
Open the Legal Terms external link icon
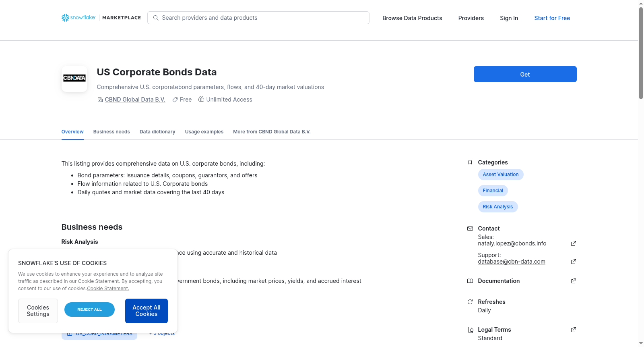(x=574, y=330)
